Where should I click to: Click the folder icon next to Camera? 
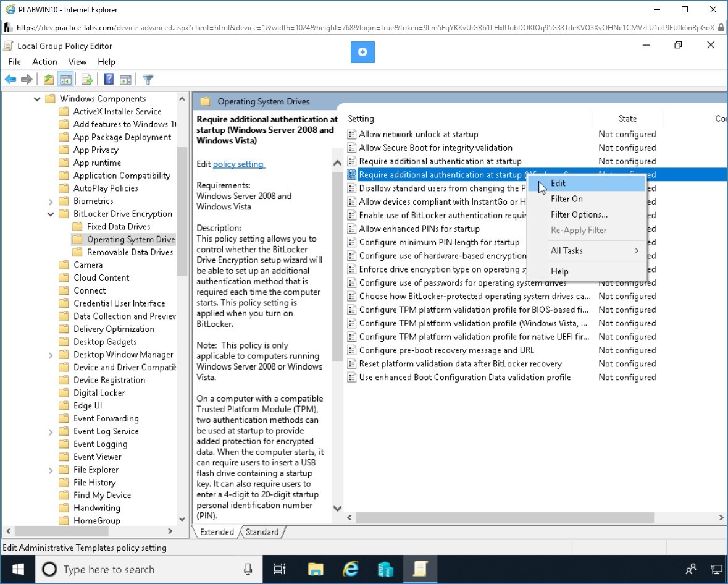(x=64, y=265)
